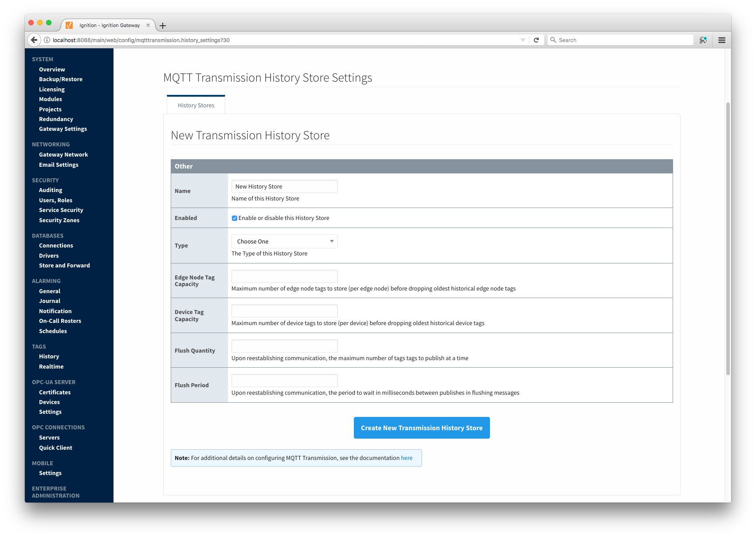Open Overview in the sidebar

pos(52,69)
